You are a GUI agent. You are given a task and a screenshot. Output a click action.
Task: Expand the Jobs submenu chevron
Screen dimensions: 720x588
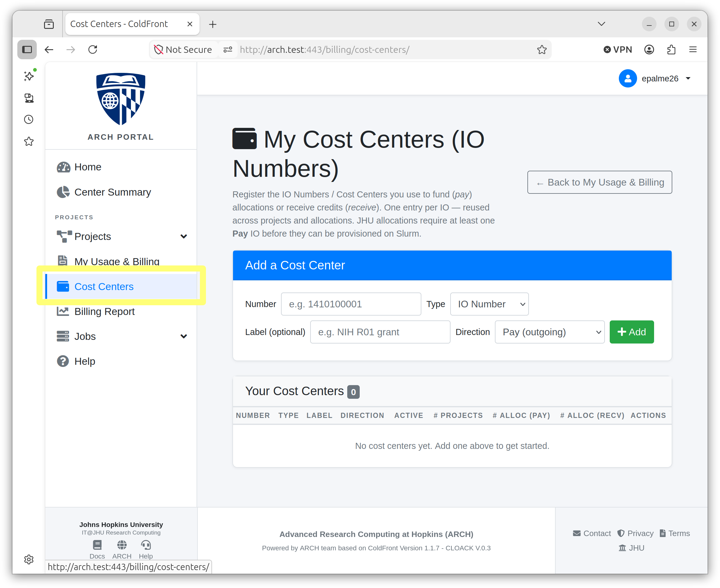pos(183,336)
